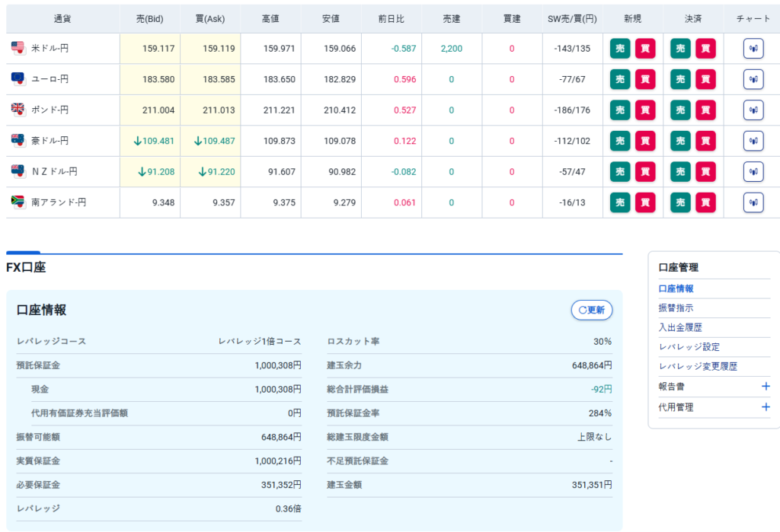Open the chart for NZドル-円
Screen dimensions: 780x532
[753, 171]
